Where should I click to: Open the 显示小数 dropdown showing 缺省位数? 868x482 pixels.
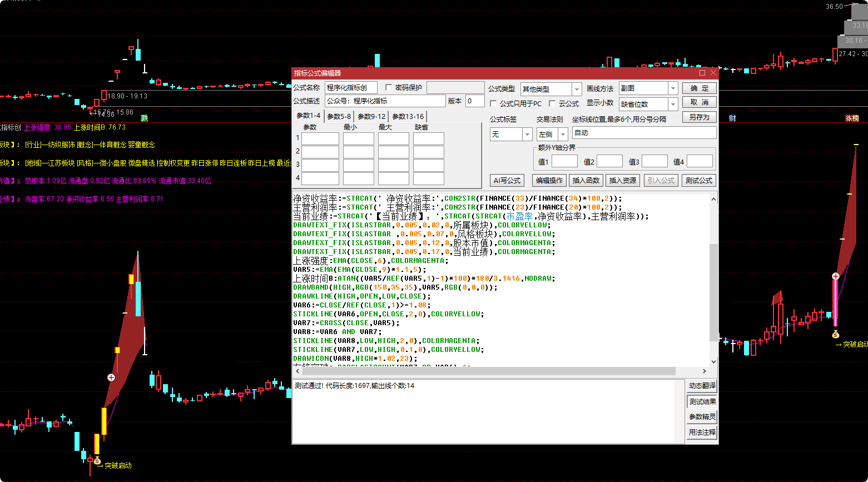673,104
